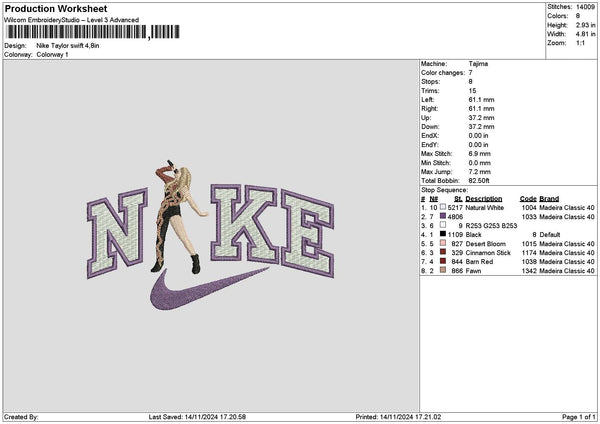Select Madeira Classic 40 in Barn Red row
Screen dimensions: 600x424
[567, 262]
